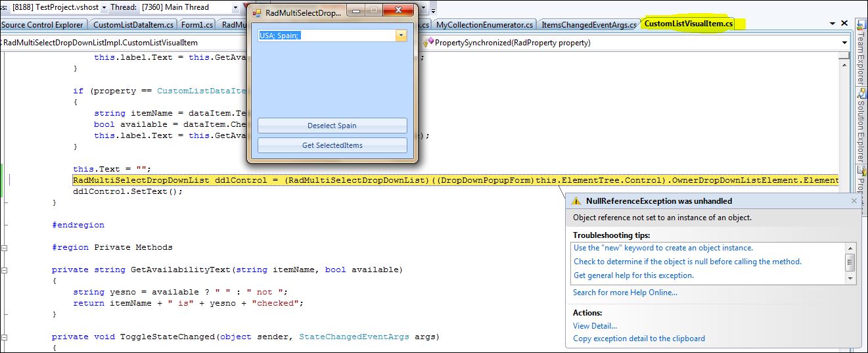
Task: Click the Deselect Spain button
Action: (332, 126)
